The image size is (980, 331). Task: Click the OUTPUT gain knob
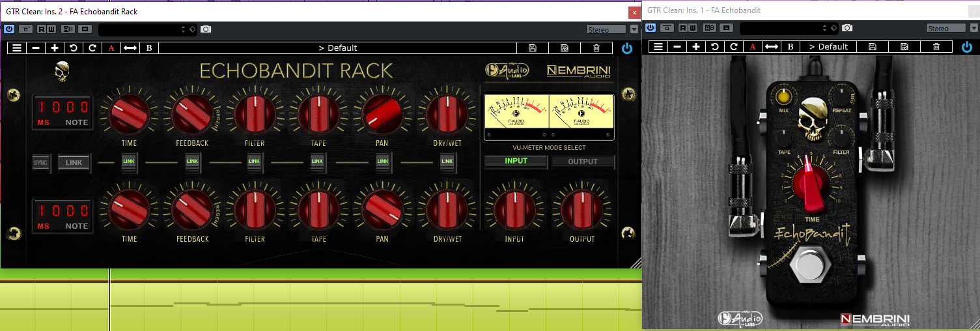(x=582, y=210)
